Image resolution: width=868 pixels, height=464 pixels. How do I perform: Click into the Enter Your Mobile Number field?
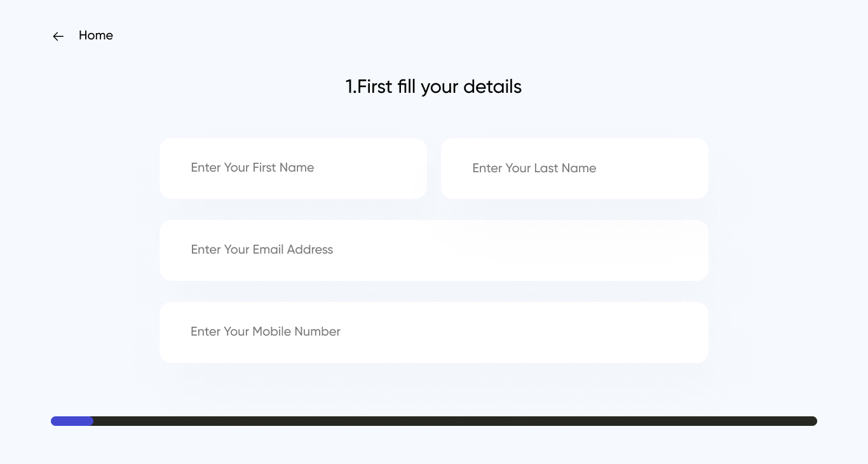(433, 332)
